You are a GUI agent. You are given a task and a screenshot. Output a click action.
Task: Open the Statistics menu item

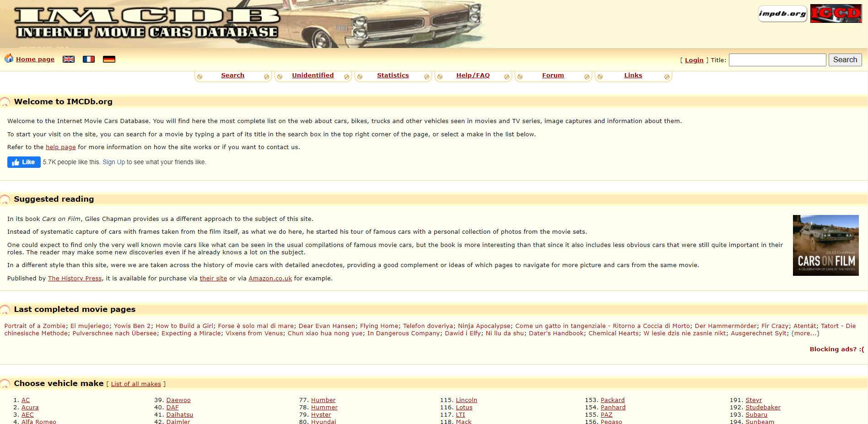(x=393, y=75)
